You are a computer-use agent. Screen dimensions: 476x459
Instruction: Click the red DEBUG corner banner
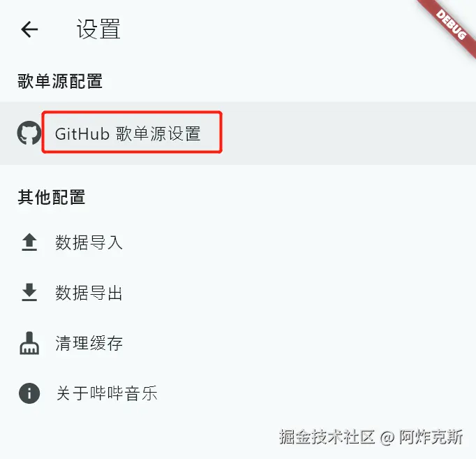(451, 25)
